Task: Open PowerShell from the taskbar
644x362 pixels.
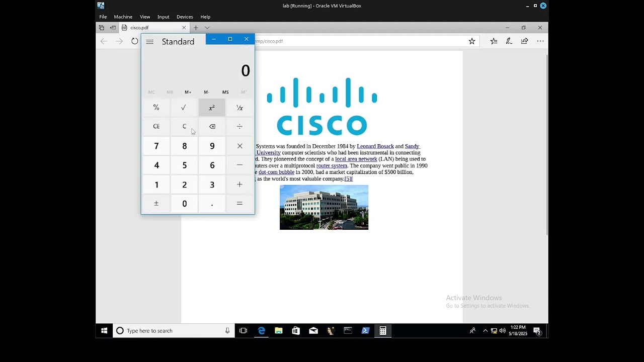Action: (365, 331)
